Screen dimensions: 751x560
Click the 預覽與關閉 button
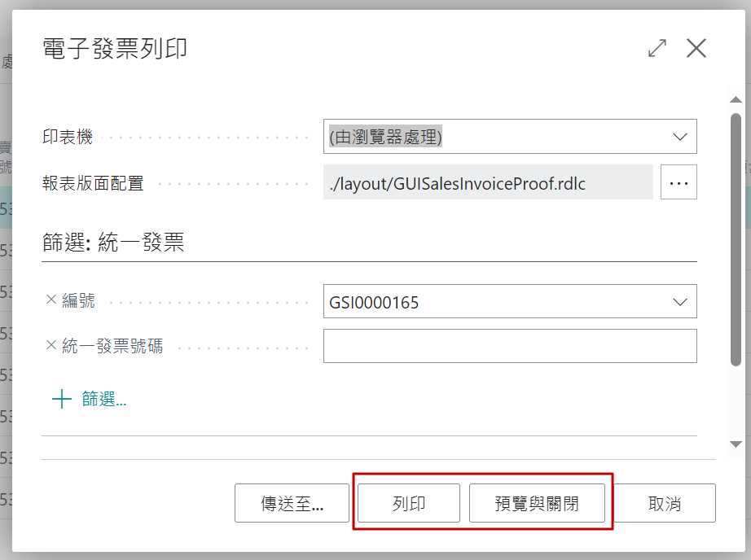click(x=537, y=503)
